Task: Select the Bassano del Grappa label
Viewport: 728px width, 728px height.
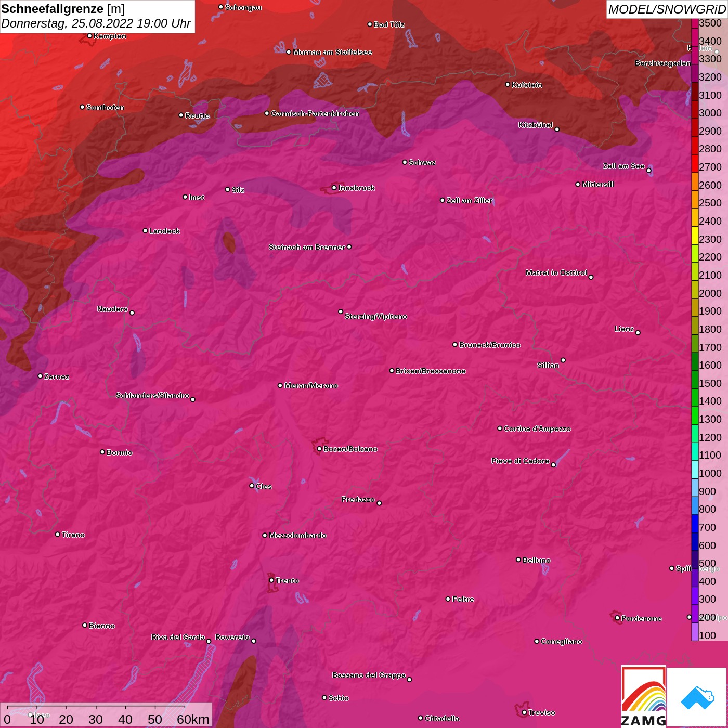Action: tap(369, 675)
